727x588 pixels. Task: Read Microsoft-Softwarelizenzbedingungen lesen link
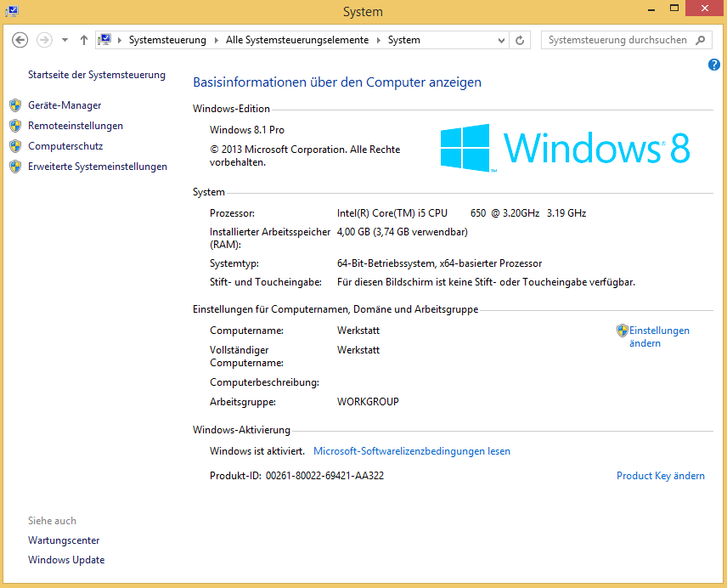[412, 451]
